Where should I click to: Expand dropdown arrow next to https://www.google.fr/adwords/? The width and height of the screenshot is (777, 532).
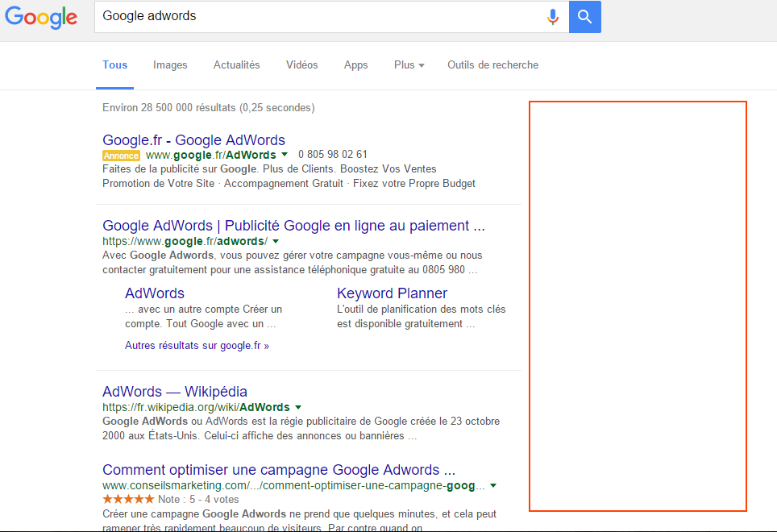tap(276, 241)
